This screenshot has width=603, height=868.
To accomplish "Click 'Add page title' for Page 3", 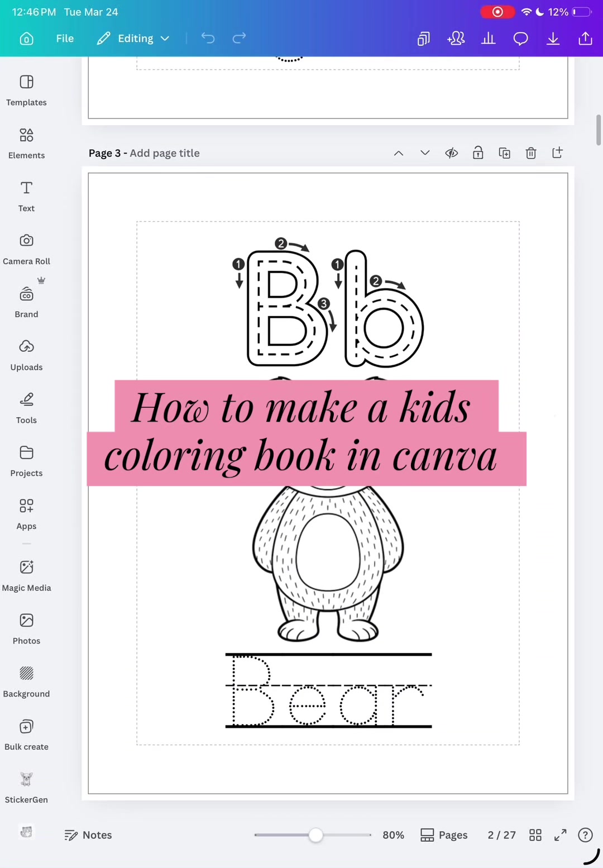I will point(165,153).
